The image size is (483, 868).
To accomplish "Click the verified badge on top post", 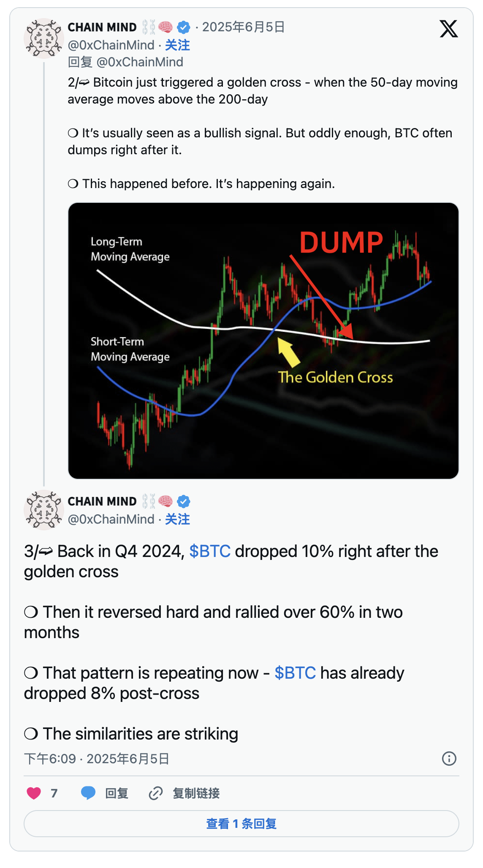I will [184, 27].
